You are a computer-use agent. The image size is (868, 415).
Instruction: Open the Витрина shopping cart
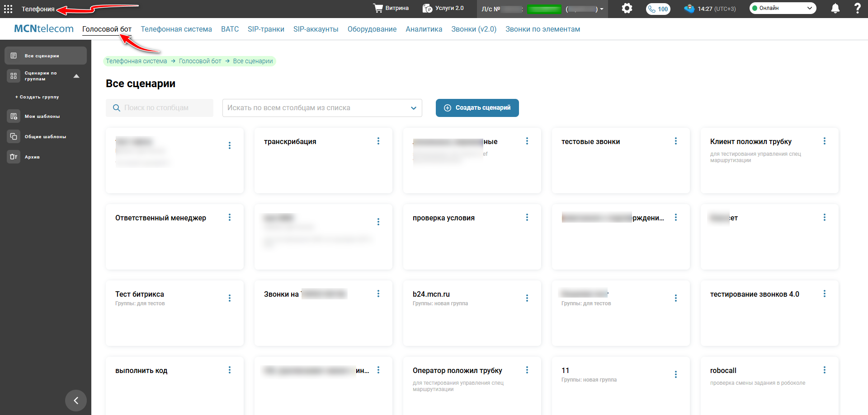(391, 8)
